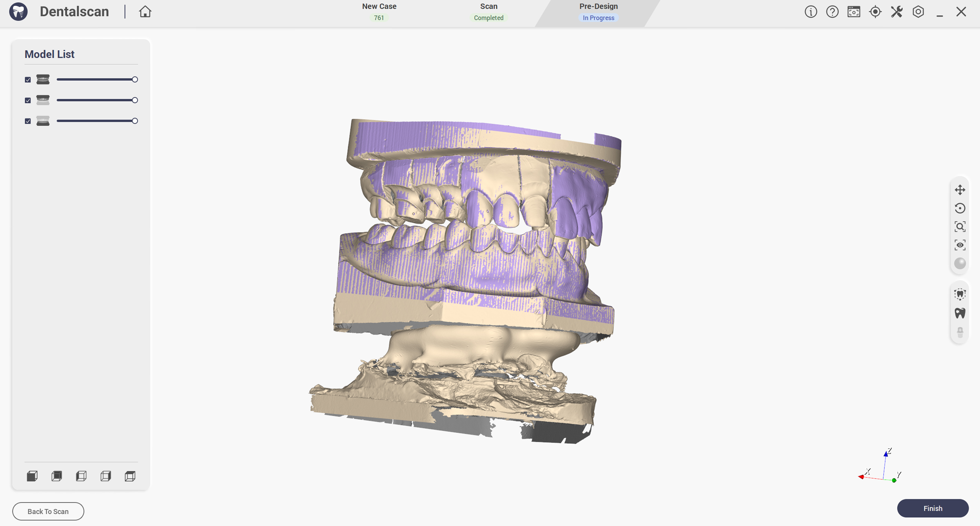Switch to front view cube icon
980x526 pixels.
[32, 476]
